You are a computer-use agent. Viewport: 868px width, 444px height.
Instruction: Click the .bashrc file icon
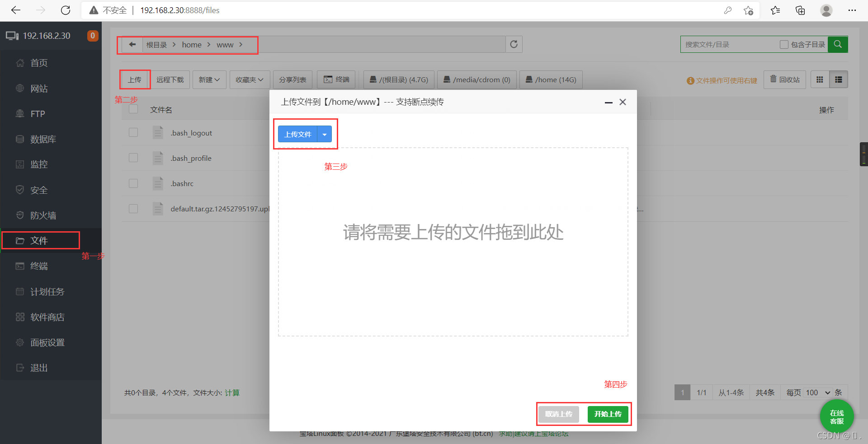158,183
